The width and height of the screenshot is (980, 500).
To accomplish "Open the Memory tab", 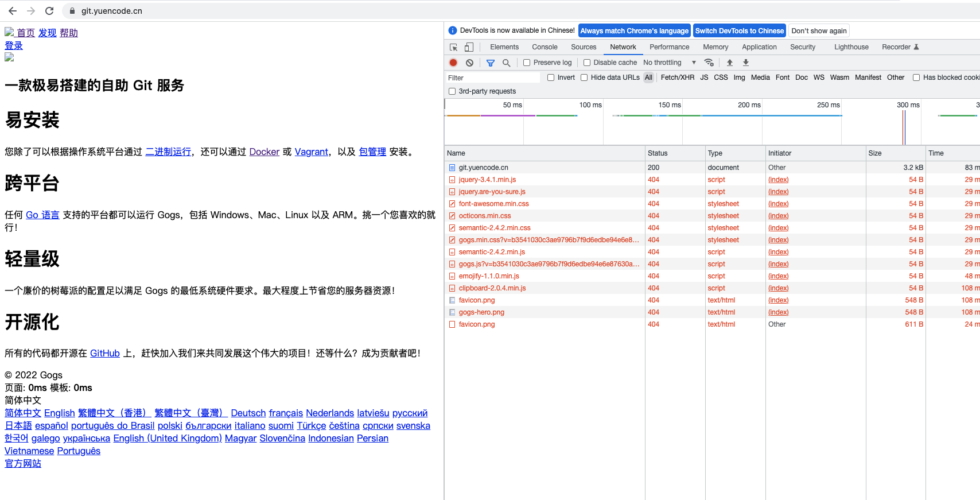I will pyautogui.click(x=715, y=47).
